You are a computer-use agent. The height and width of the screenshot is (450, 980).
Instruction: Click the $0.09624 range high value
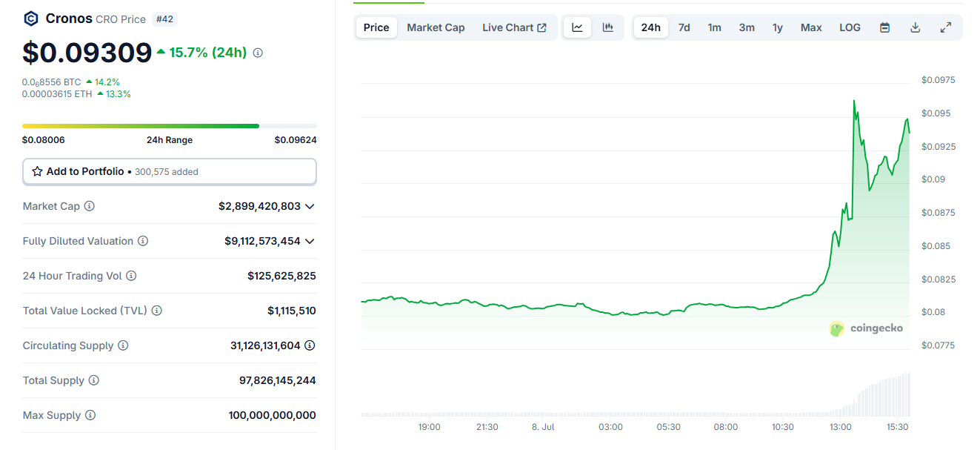tap(296, 140)
